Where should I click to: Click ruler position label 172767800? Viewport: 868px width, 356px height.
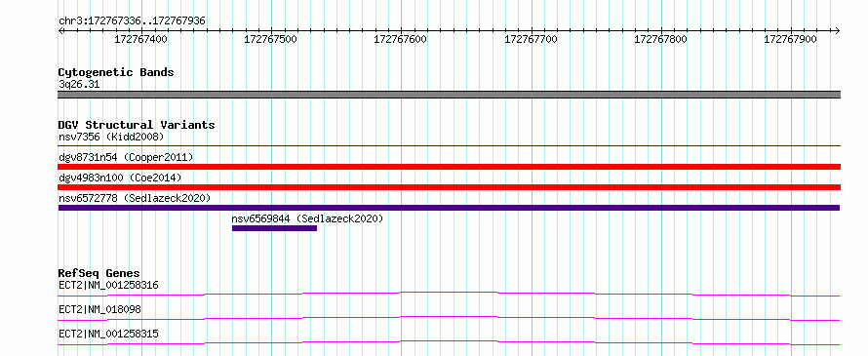click(x=660, y=39)
